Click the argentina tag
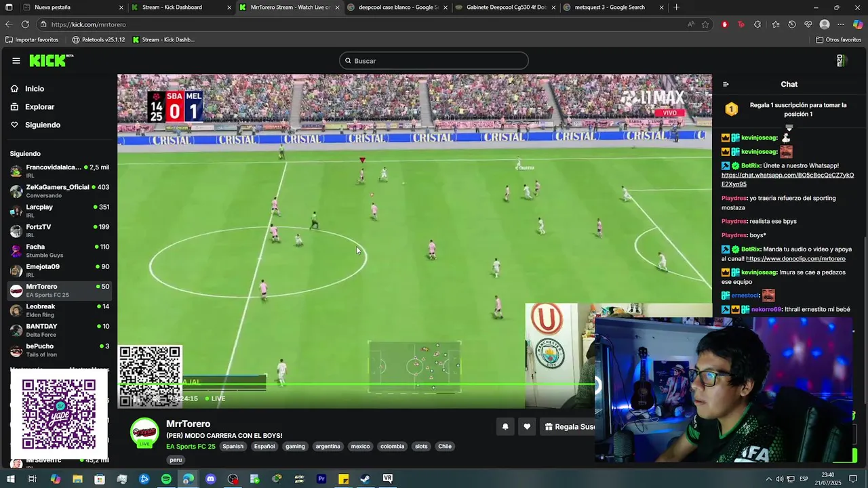868x488 pixels. (x=328, y=447)
